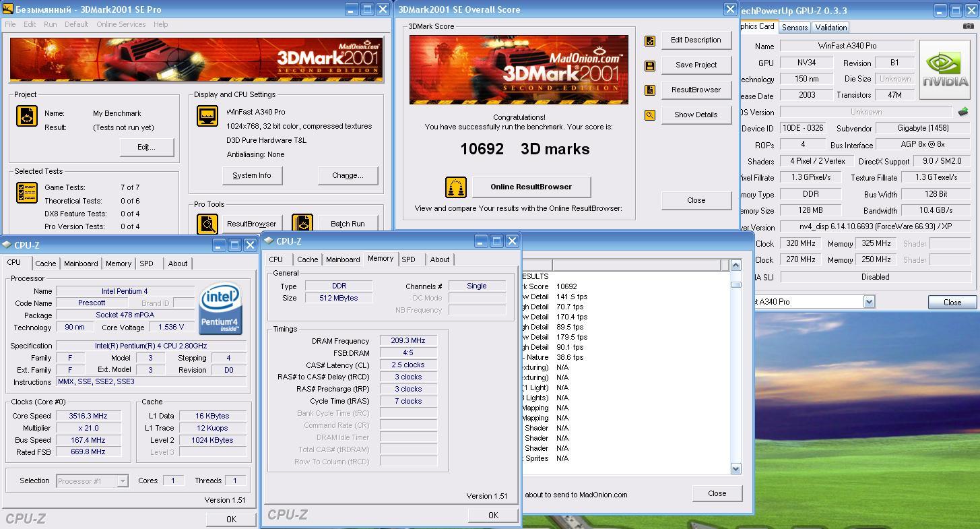Open the graphics card dropdown in GPU-Z
This screenshot has width=980, height=529.
tap(869, 302)
